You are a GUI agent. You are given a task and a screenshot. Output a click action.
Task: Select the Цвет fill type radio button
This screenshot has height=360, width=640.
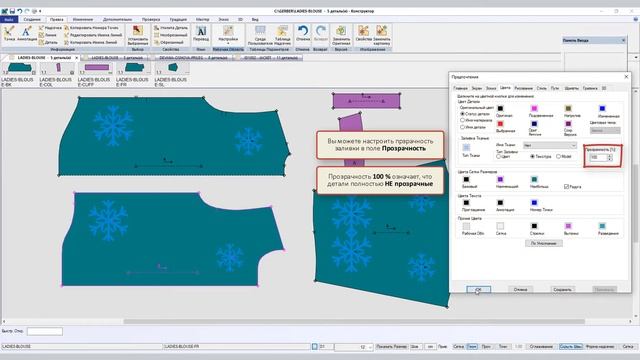[x=498, y=156]
